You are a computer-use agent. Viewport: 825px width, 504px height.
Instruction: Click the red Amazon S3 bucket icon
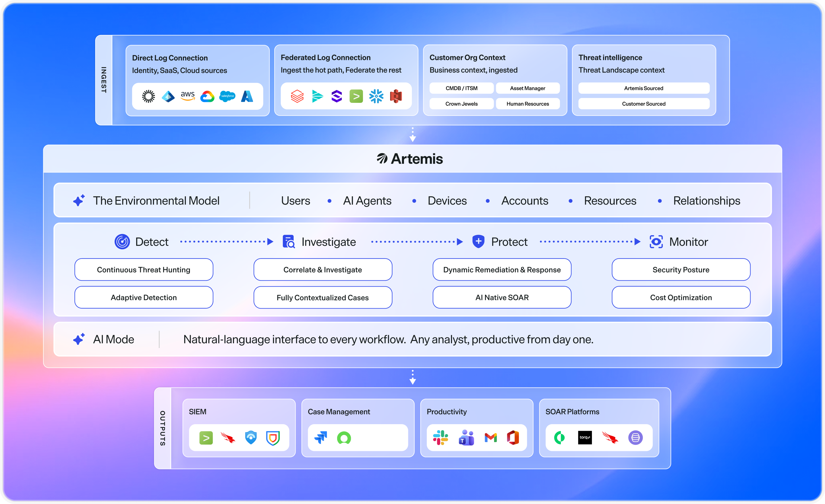click(396, 96)
